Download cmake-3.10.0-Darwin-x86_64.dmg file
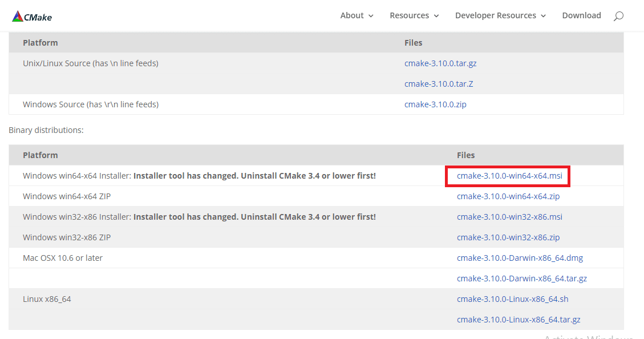This screenshot has height=339, width=644. coord(520,258)
